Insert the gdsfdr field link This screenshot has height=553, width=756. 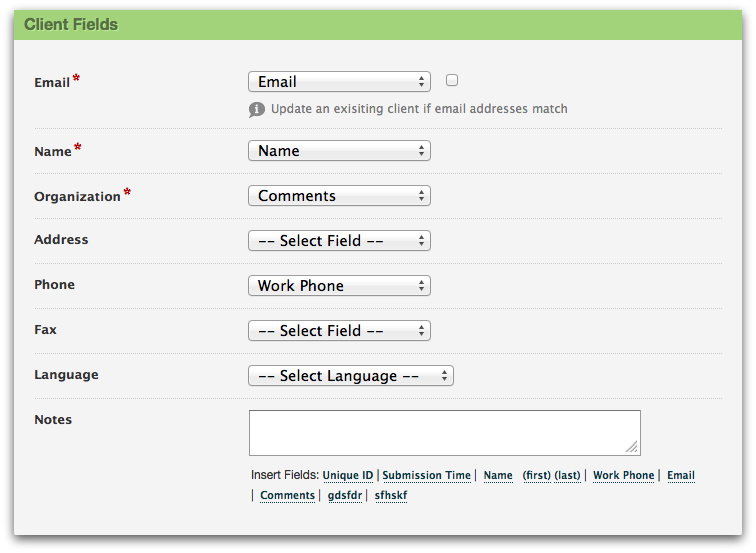[x=345, y=496]
